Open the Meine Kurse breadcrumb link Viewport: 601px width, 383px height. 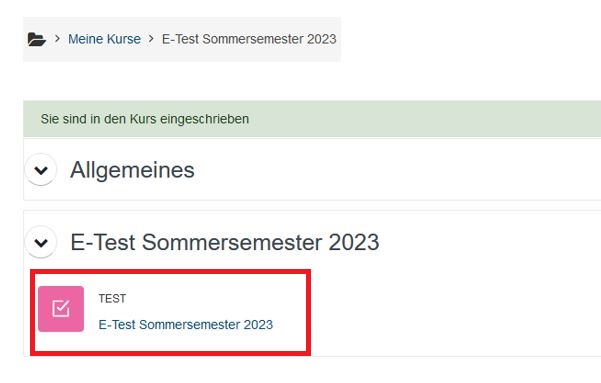104,39
